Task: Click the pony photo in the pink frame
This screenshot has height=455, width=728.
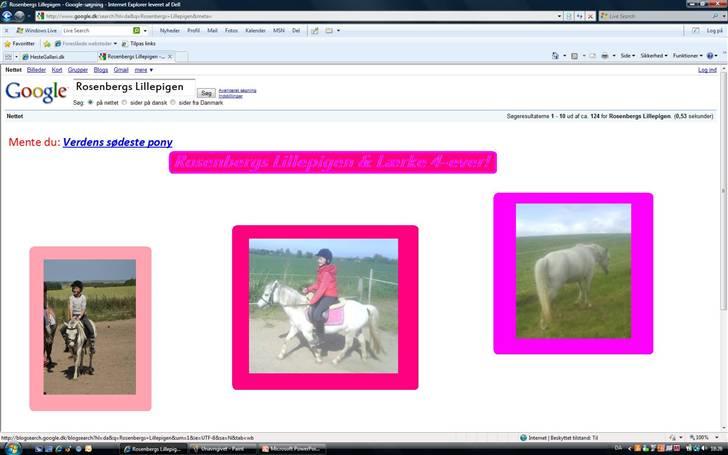Action: click(x=90, y=327)
